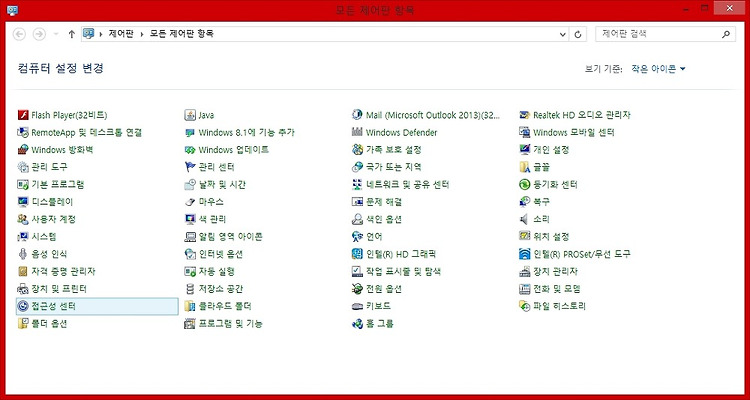
Task: Open the Java control panel icon
Action: tap(190, 115)
